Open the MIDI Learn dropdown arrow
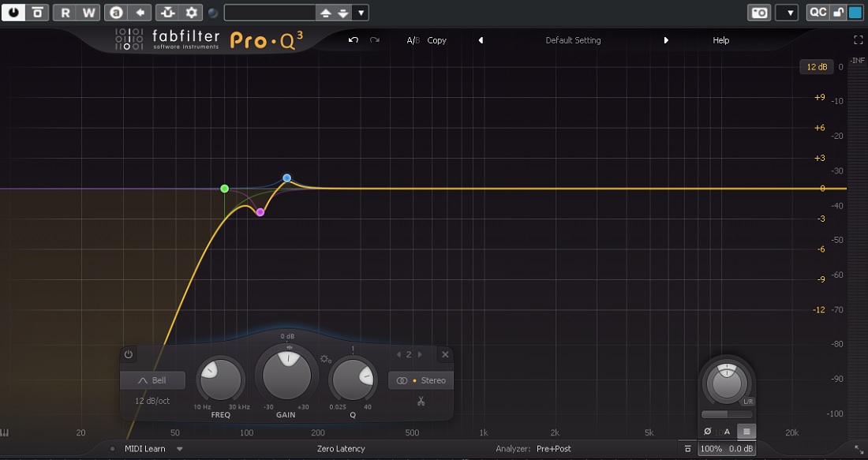This screenshot has width=868, height=460. 179,449
